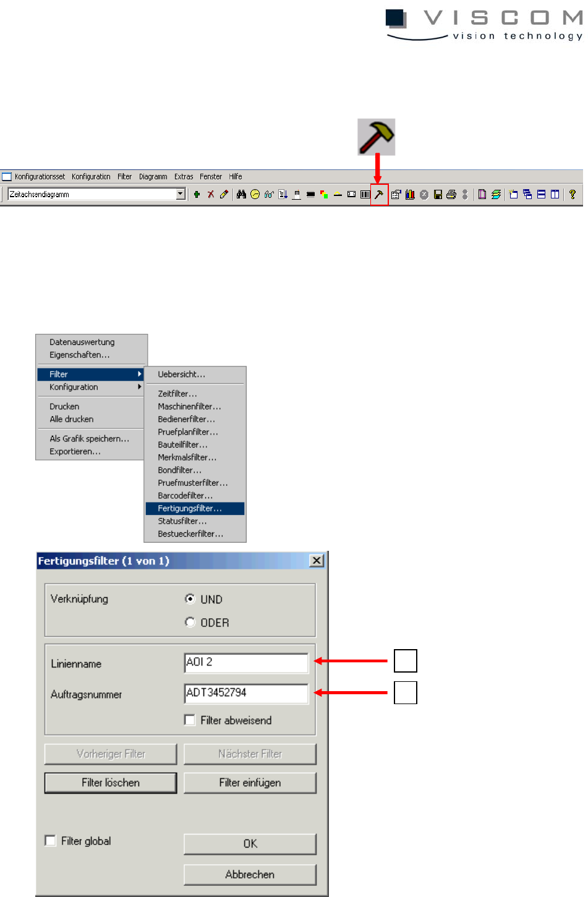Tick the Filter global checkbox
Image resolution: width=588 pixels, height=897 pixels.
tap(51, 840)
